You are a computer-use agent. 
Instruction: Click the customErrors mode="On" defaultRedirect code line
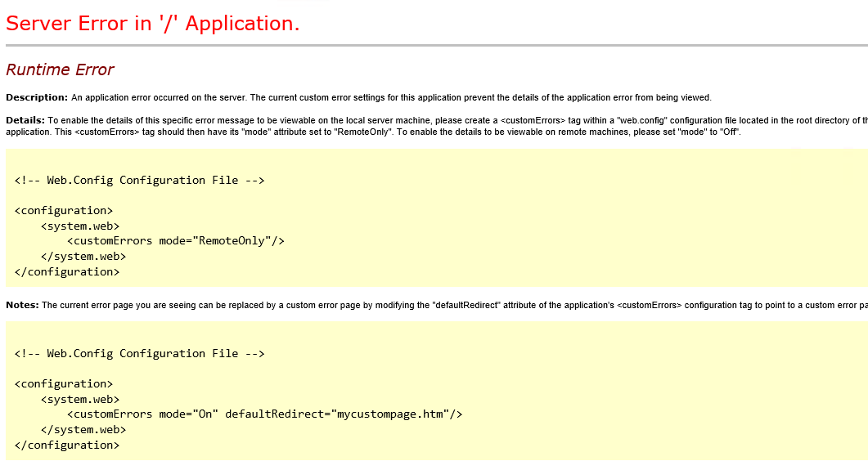point(264,414)
